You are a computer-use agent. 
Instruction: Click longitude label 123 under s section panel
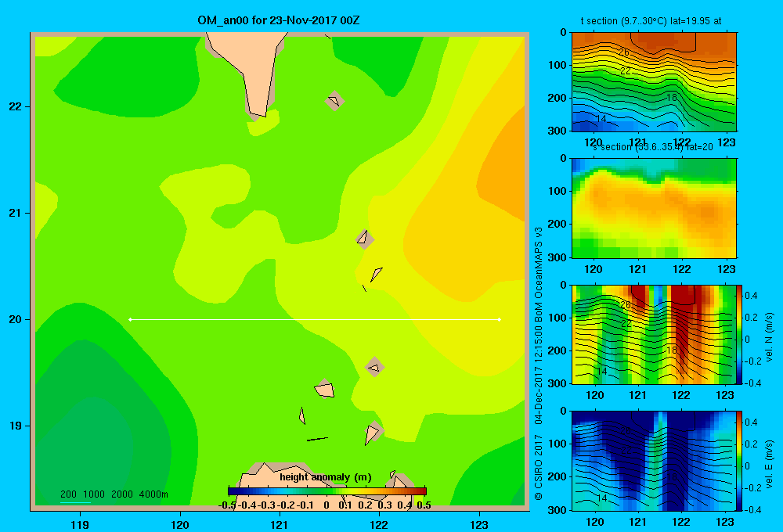[x=727, y=269]
